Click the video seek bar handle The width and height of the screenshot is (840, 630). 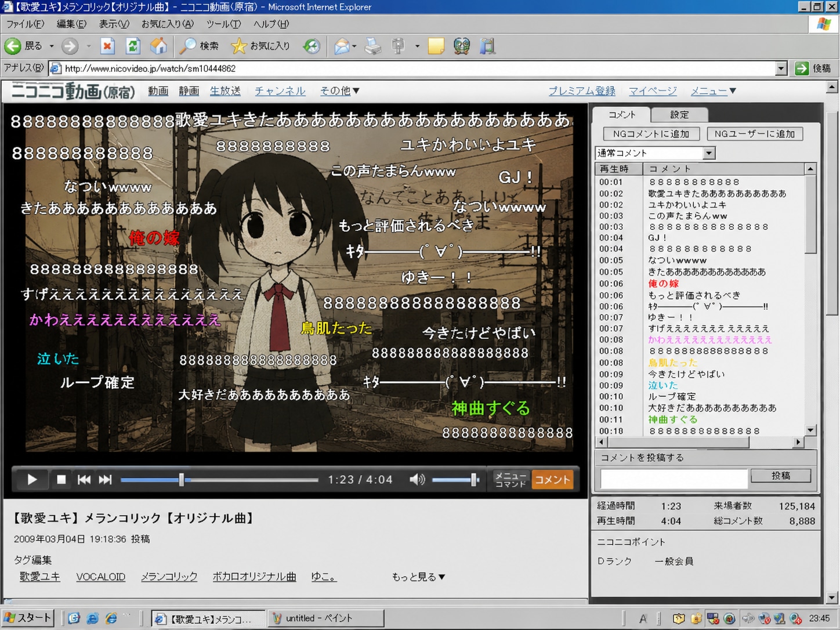coord(182,480)
